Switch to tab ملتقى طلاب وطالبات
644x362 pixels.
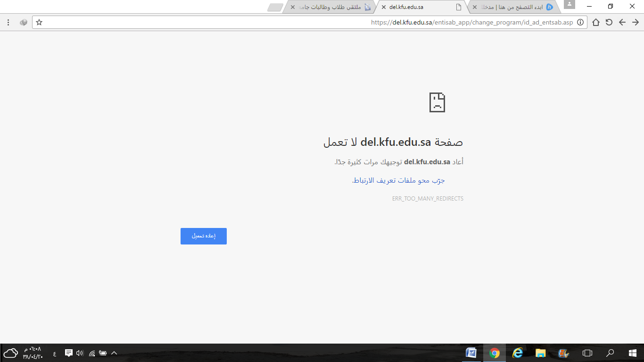tap(330, 7)
